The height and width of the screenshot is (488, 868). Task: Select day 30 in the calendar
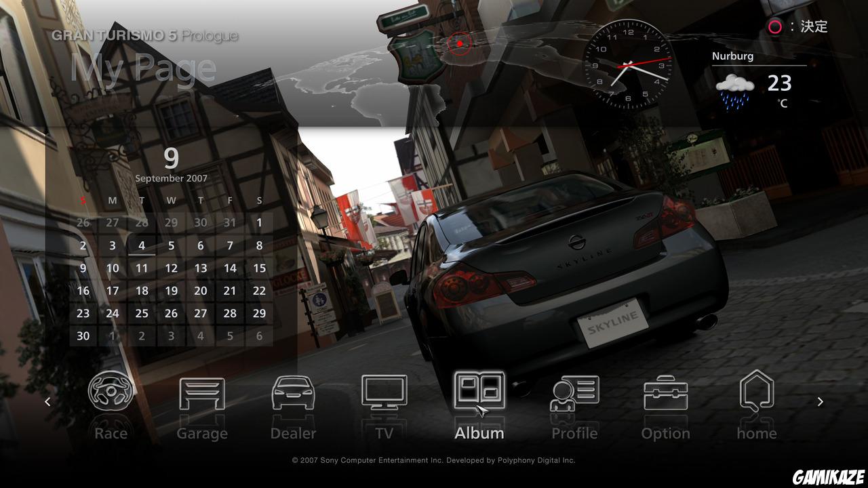click(83, 336)
